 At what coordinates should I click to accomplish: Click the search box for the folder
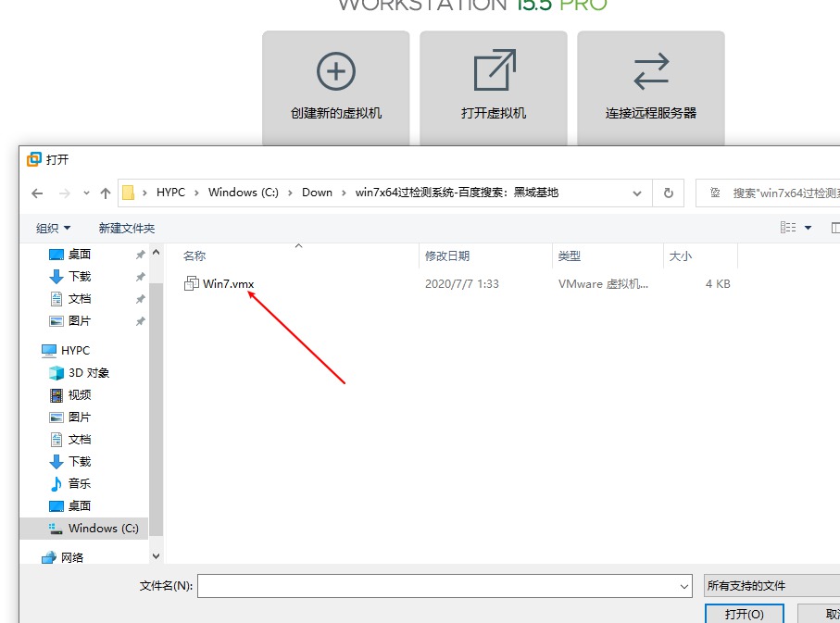(x=768, y=193)
